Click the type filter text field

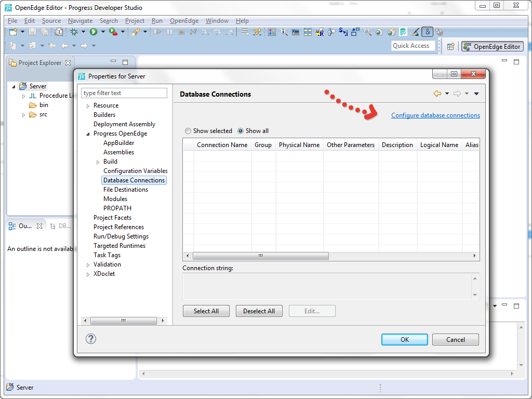[124, 93]
